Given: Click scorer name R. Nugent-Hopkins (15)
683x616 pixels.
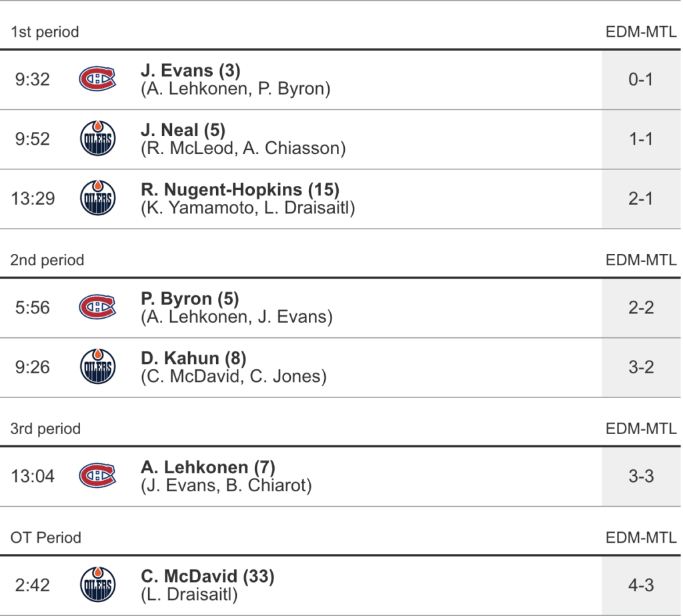Looking at the screenshot, I should 240,189.
